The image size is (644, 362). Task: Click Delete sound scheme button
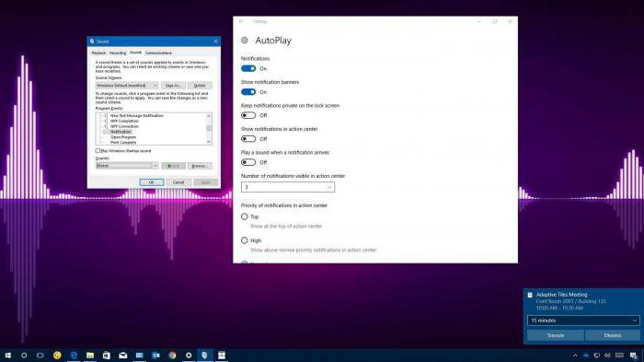[x=200, y=85]
